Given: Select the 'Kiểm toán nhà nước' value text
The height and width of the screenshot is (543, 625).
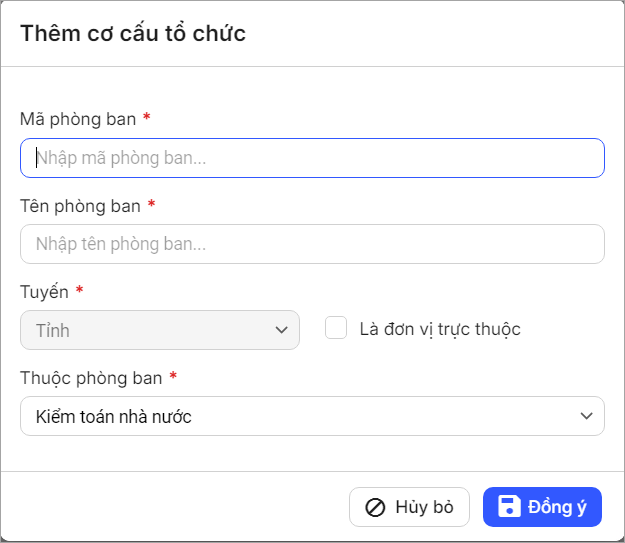Looking at the screenshot, I should pyautogui.click(x=113, y=416).
